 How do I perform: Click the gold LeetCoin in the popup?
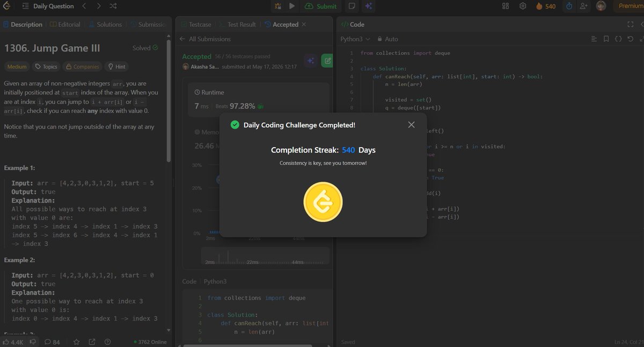(323, 202)
